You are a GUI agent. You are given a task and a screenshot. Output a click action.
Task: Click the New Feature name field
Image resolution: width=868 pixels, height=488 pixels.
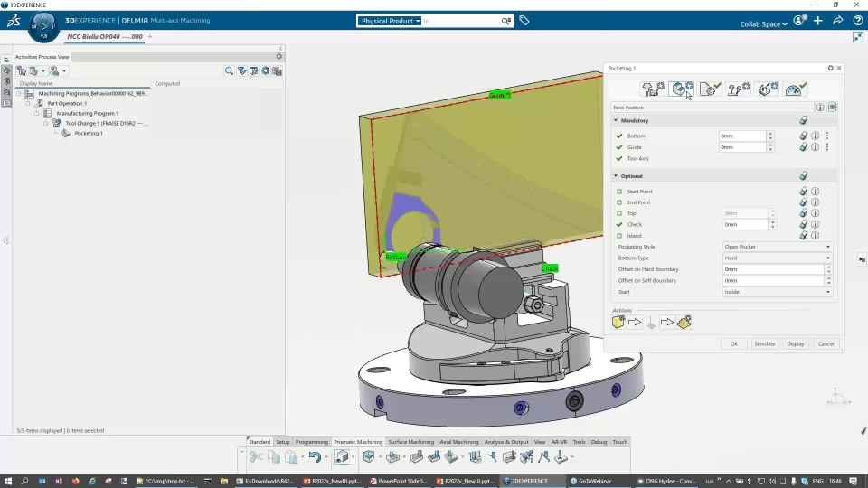click(712, 108)
